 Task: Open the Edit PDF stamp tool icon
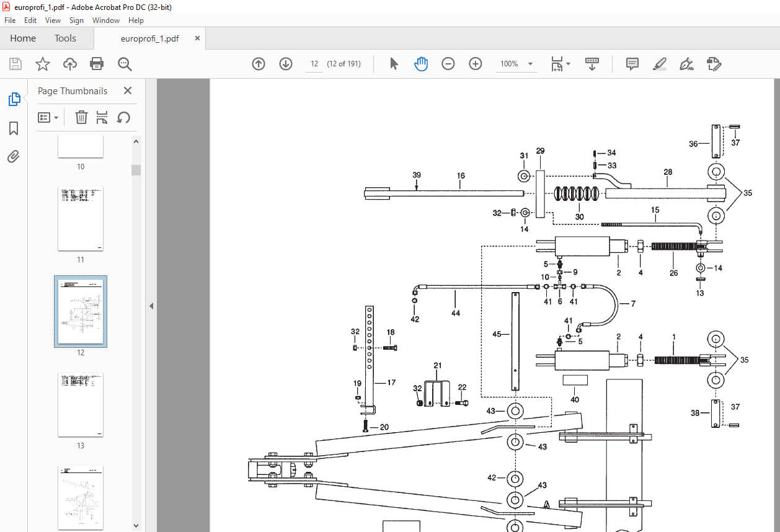(x=714, y=64)
